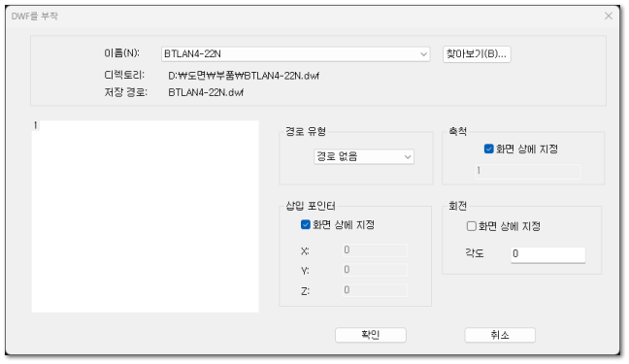Click the 각도 angle input field
The image size is (629, 364).
pyautogui.click(x=548, y=254)
